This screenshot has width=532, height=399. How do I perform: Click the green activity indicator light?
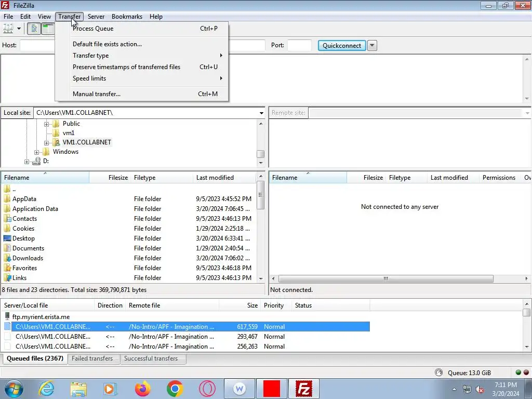(x=518, y=373)
